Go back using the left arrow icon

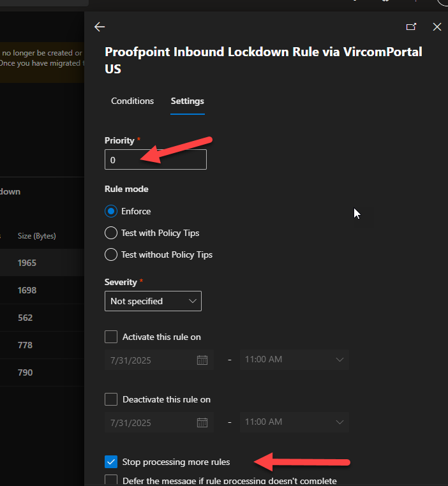(x=100, y=27)
